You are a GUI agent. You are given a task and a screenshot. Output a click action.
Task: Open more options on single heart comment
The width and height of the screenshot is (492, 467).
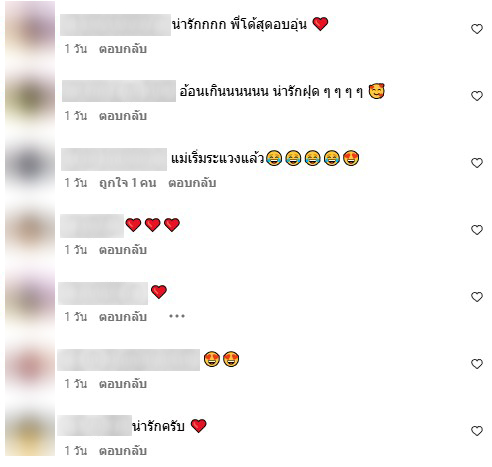(x=177, y=316)
